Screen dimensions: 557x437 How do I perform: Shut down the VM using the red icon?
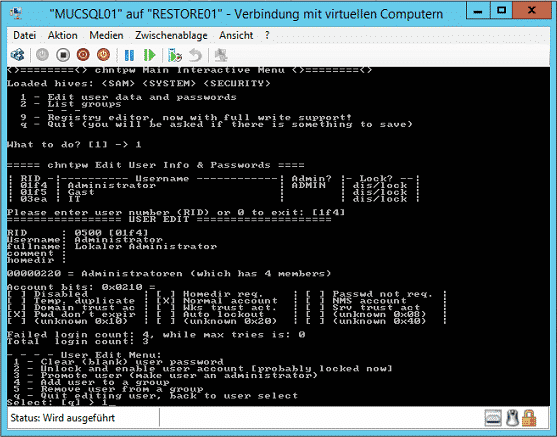pos(83,55)
